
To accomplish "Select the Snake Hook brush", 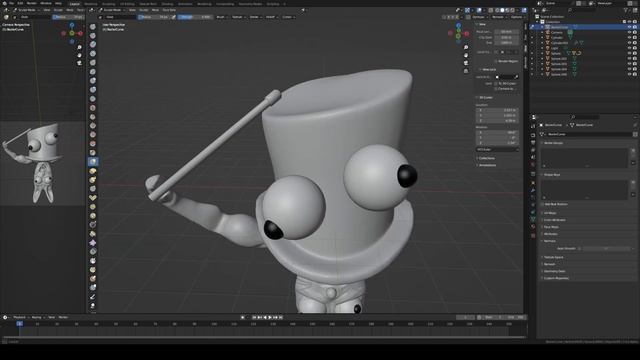I will (93, 180).
